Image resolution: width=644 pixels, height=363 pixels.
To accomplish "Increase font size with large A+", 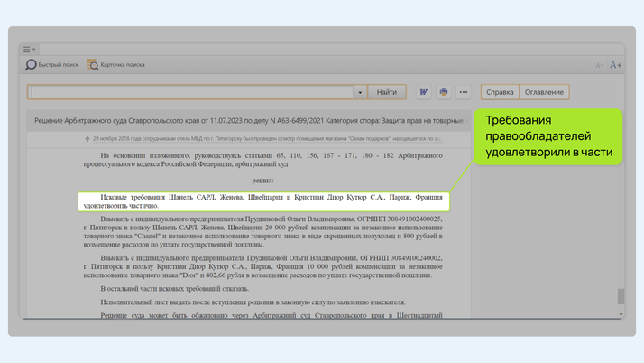I will pos(615,65).
